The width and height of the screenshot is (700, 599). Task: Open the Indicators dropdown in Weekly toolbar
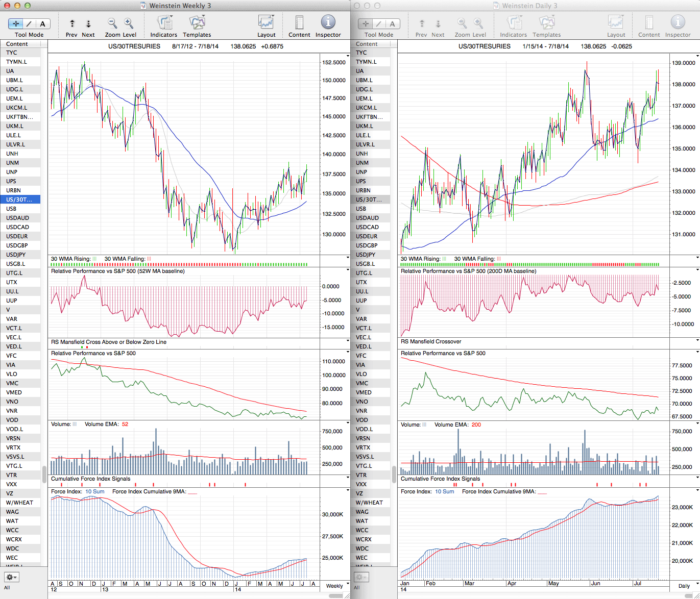click(x=164, y=22)
